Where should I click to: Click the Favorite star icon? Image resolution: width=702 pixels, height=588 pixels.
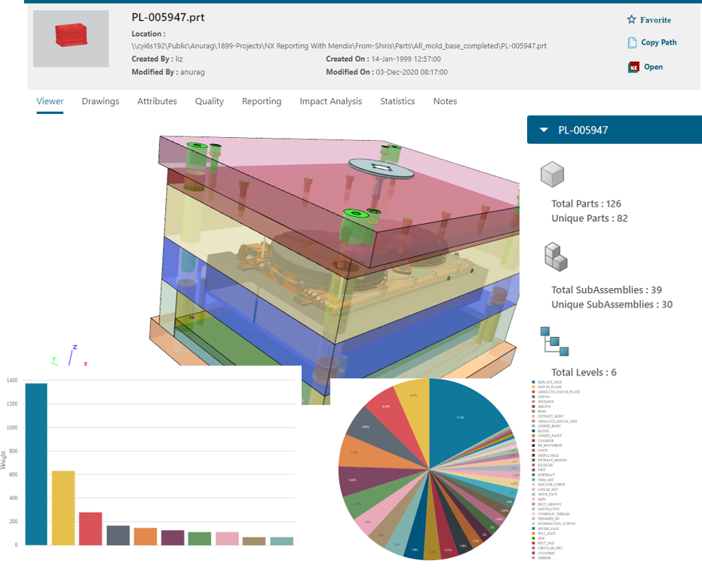pyautogui.click(x=632, y=20)
